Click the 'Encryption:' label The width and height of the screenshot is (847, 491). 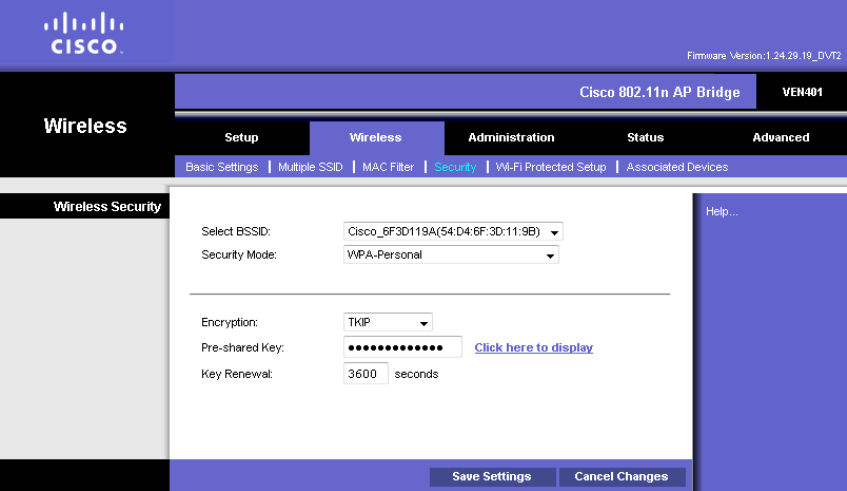point(229,322)
